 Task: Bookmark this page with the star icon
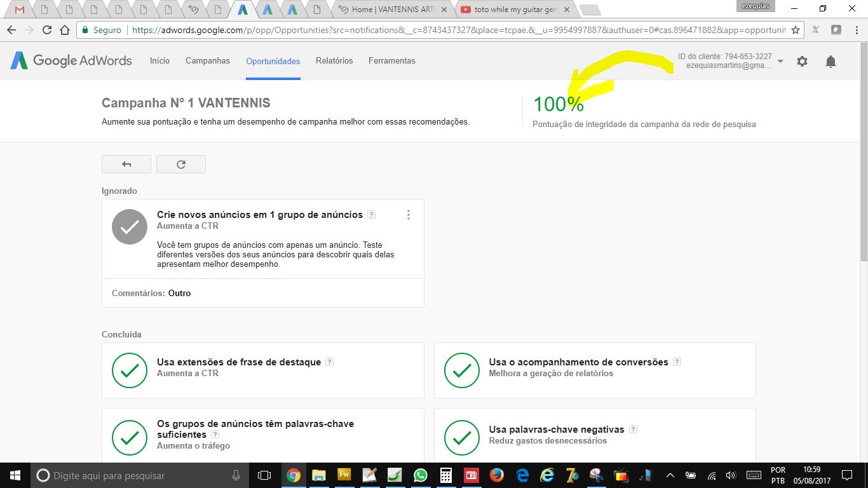tap(795, 30)
